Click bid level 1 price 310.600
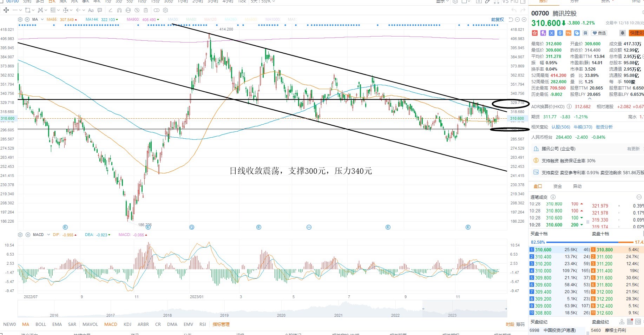Screen dimensions: 644x335 tap(543, 250)
